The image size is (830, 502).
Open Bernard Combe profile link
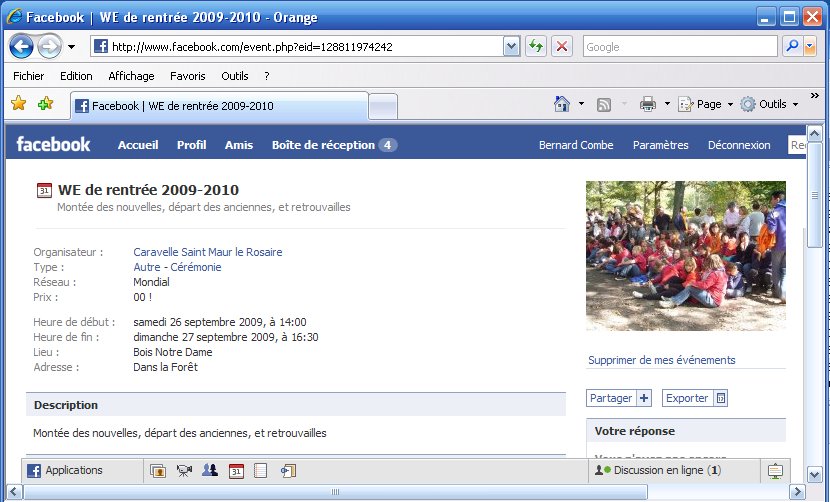click(x=576, y=145)
